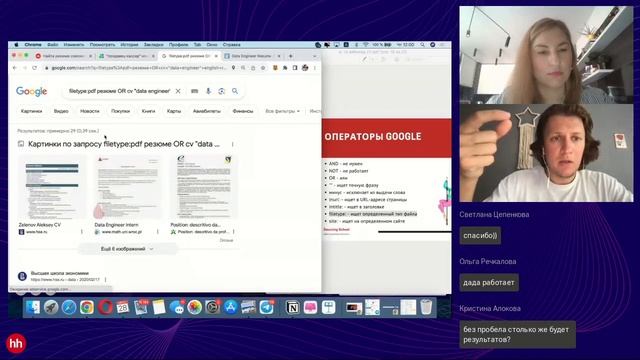Switch to the first Chrome tab

click(x=64, y=56)
